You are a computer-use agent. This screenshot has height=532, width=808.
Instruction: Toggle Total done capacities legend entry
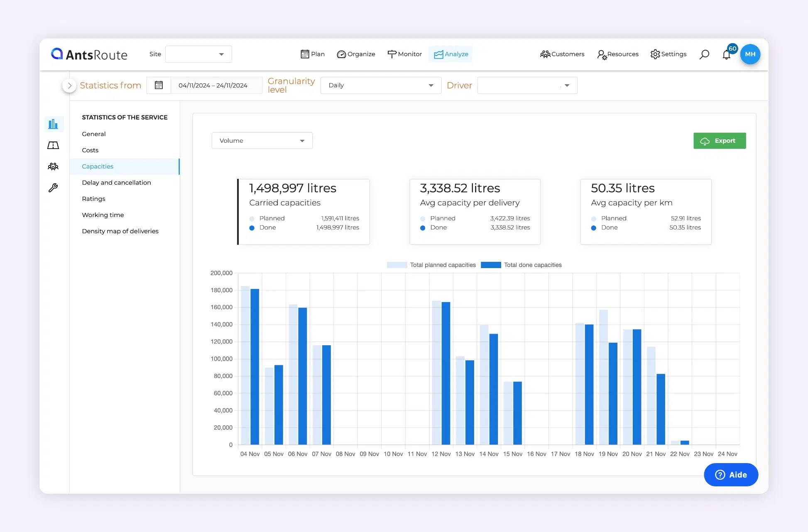point(522,265)
